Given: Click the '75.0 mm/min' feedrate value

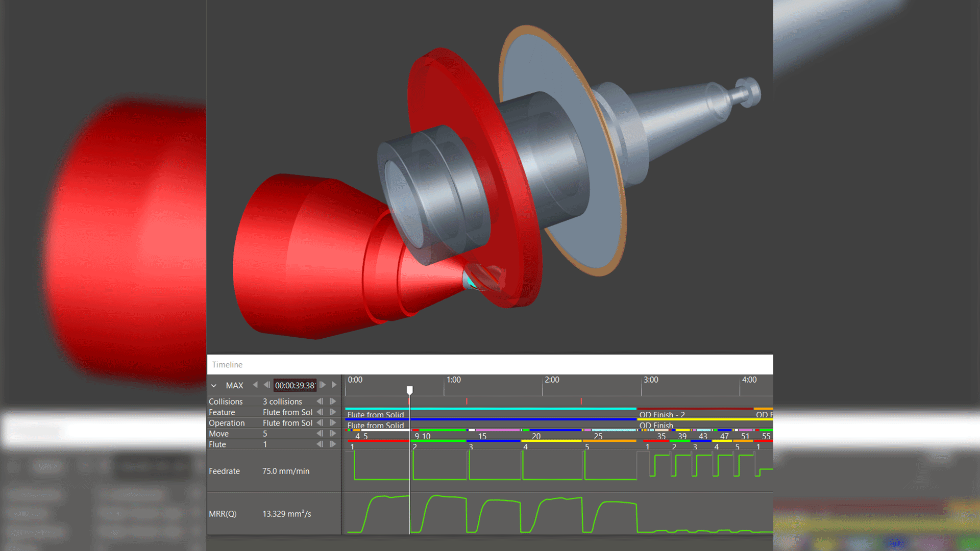Looking at the screenshot, I should tap(286, 471).
